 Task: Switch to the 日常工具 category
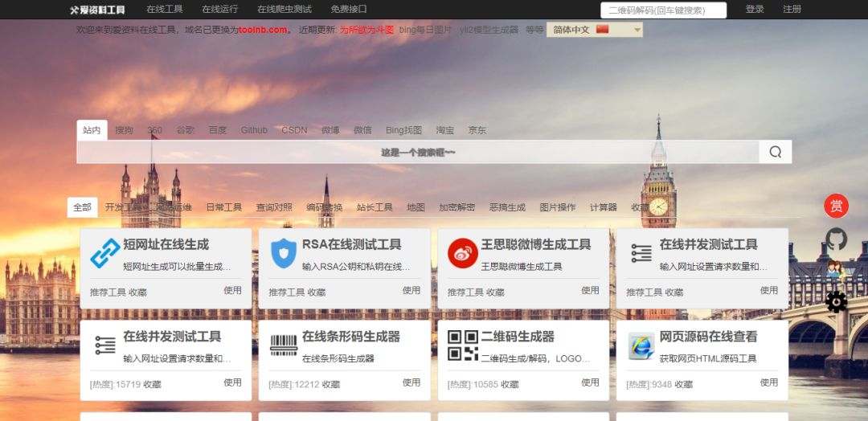pos(224,207)
